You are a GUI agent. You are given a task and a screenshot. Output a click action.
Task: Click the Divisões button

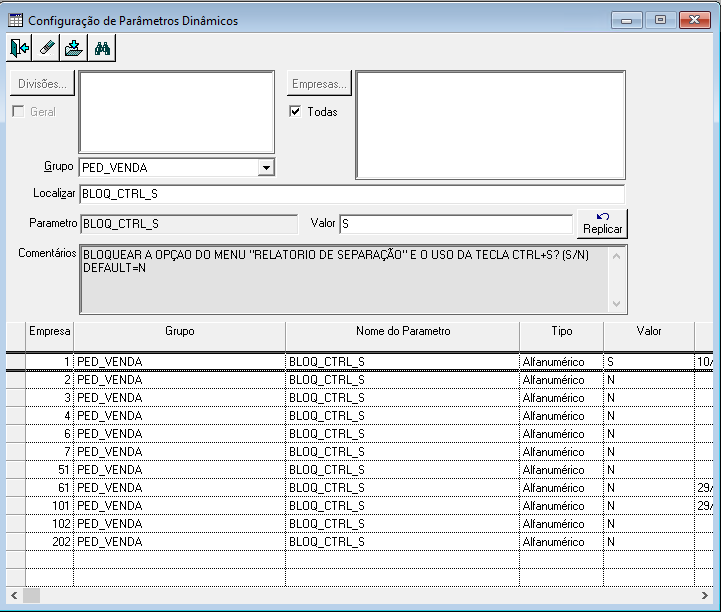(42, 84)
